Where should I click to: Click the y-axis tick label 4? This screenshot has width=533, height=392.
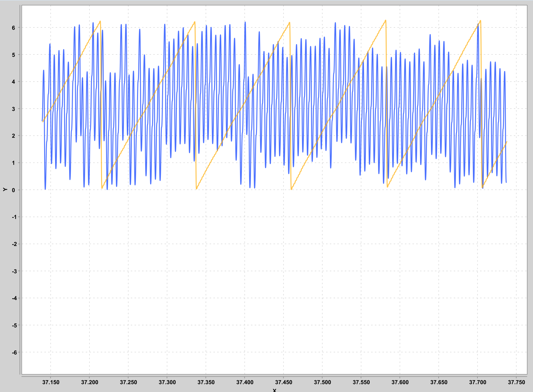(13, 82)
